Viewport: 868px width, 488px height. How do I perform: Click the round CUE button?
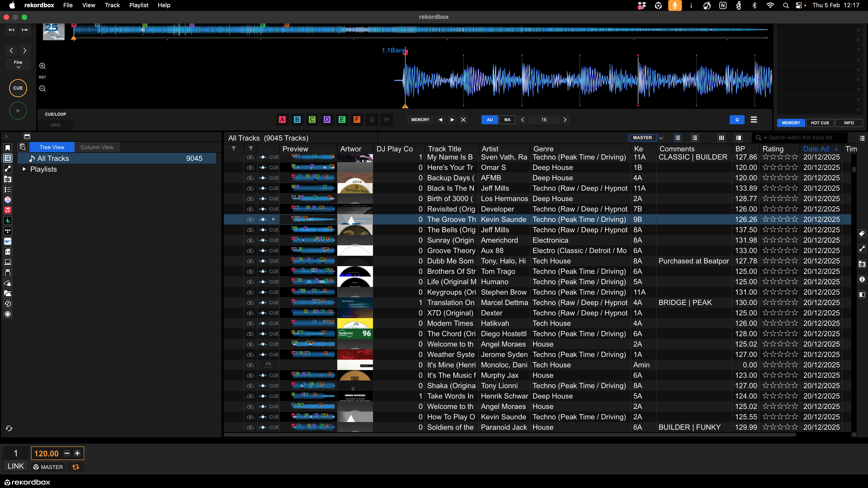(18, 88)
